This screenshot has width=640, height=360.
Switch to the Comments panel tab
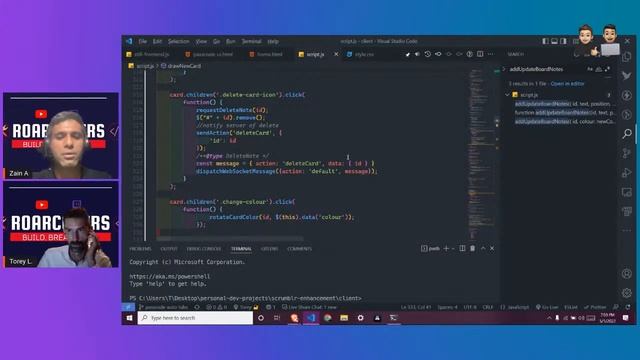tap(299, 249)
